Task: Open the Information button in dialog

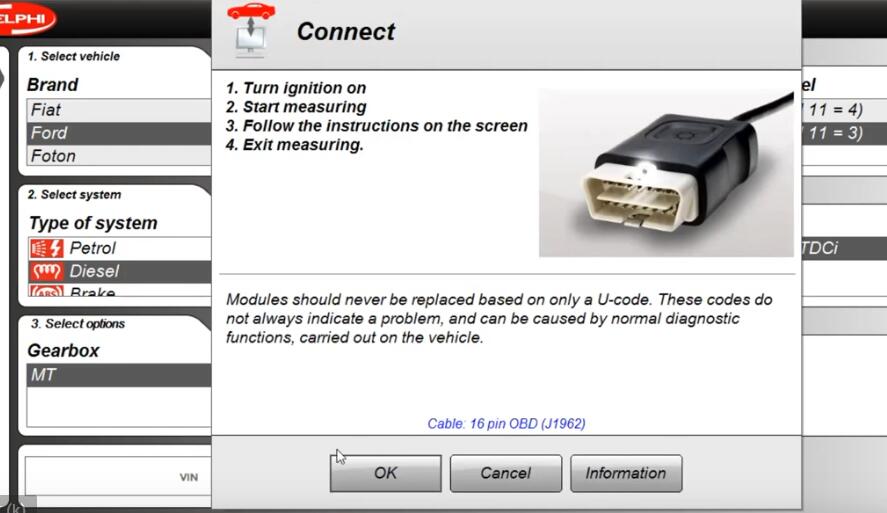Action: point(626,473)
